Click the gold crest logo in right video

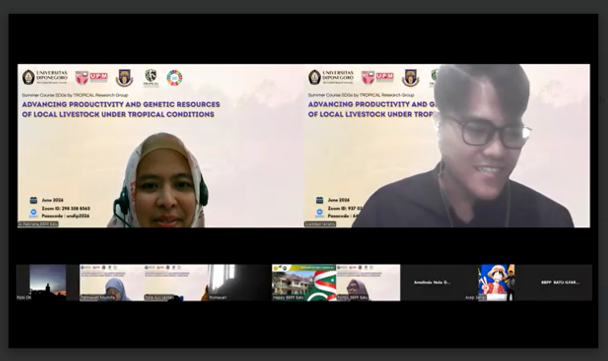[411, 78]
